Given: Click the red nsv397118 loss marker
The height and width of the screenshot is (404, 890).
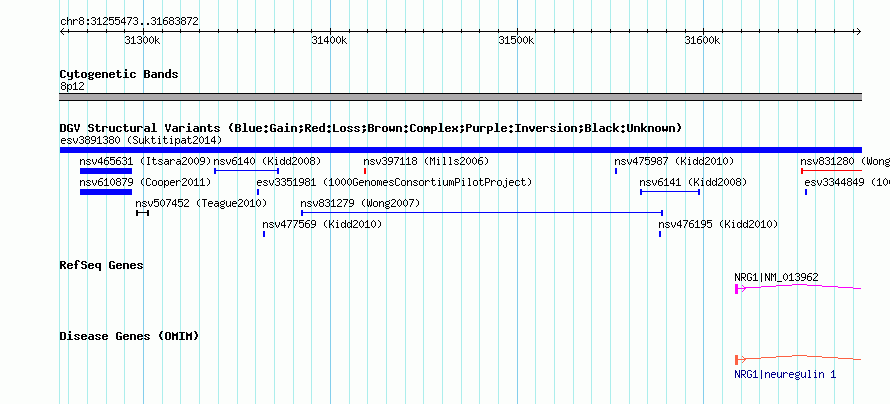Looking at the screenshot, I should [365, 171].
